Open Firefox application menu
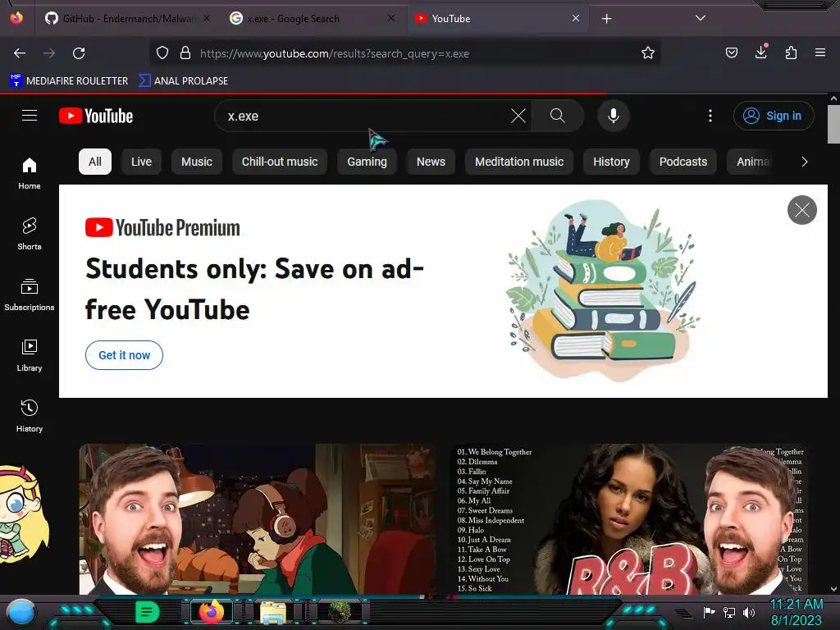Viewport: 840px width, 630px height. 820,53
